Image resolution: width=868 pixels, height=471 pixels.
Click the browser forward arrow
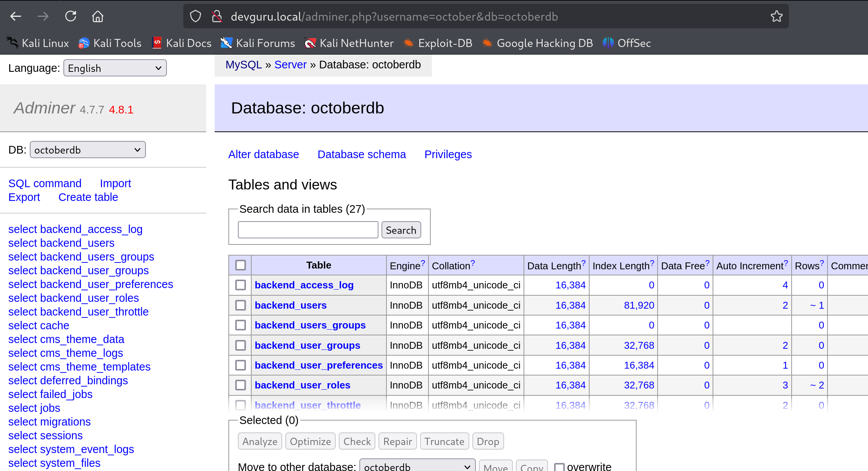coord(43,16)
